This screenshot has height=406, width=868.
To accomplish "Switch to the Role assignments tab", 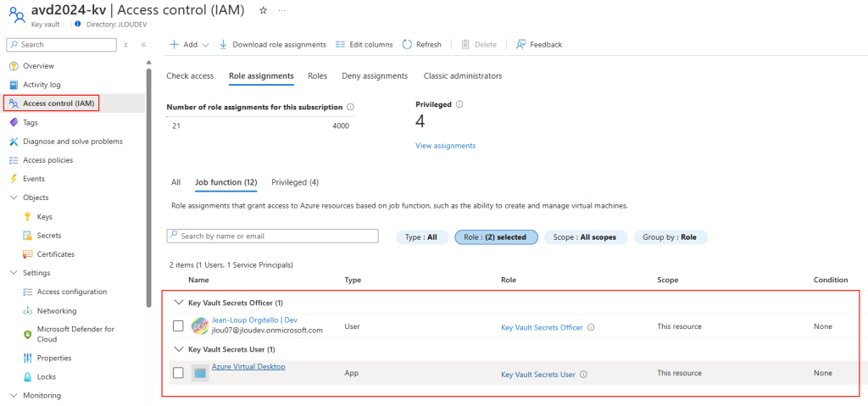I will [261, 76].
